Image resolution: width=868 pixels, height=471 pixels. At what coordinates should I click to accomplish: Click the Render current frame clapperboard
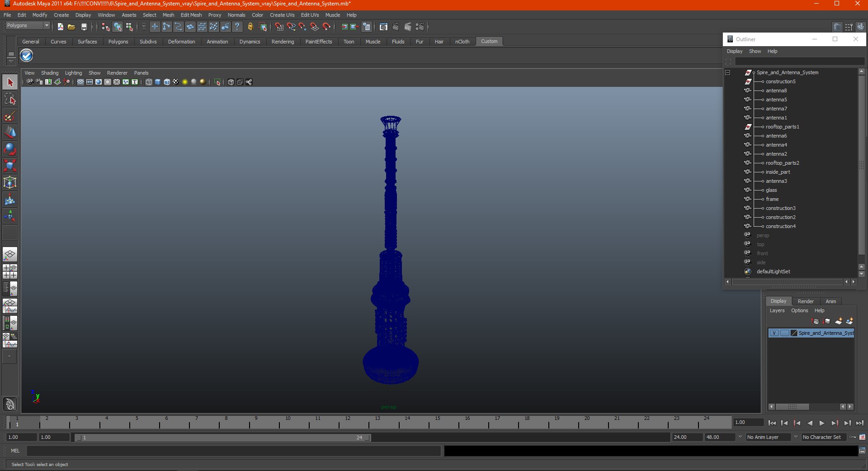396,27
